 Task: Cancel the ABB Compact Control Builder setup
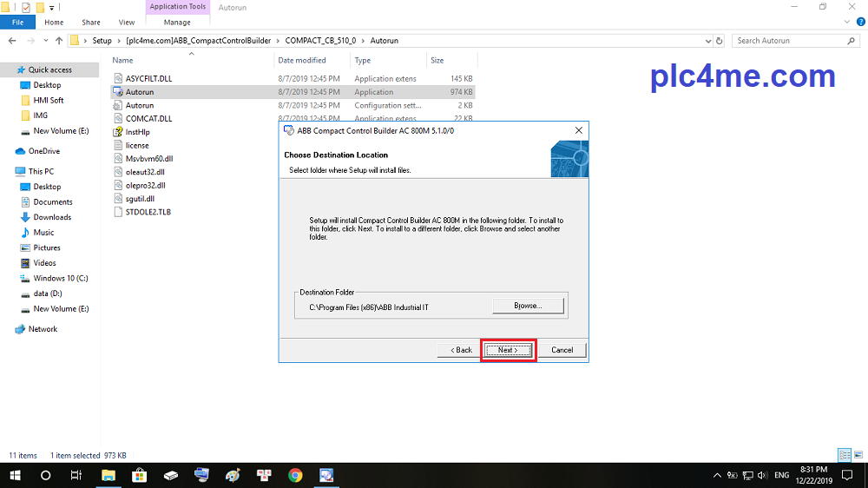[x=562, y=350]
